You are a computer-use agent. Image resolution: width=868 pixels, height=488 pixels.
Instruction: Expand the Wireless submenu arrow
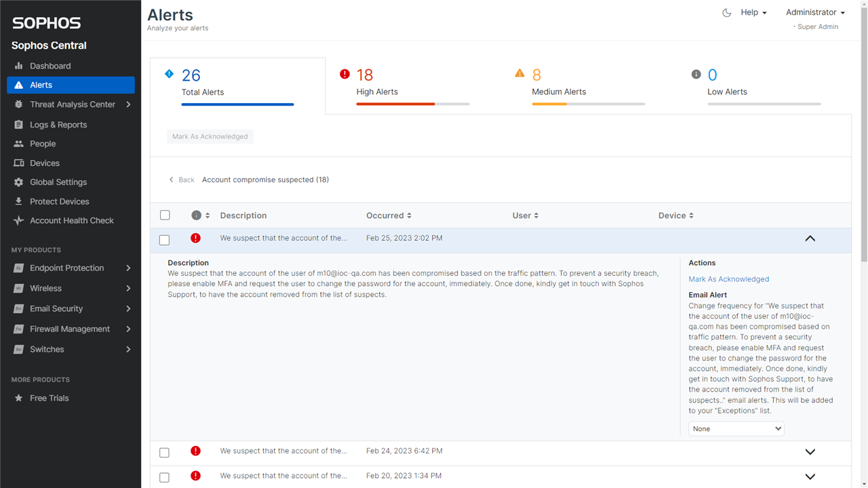point(128,289)
